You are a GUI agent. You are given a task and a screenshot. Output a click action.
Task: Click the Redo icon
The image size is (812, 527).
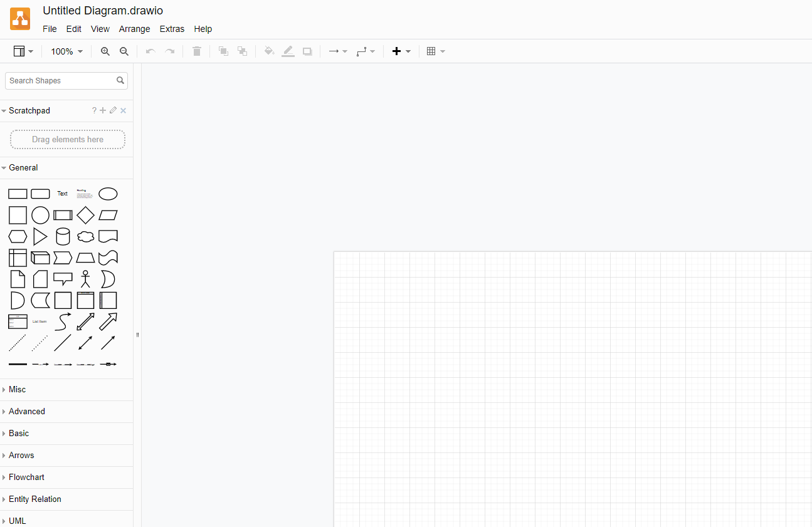coord(169,51)
